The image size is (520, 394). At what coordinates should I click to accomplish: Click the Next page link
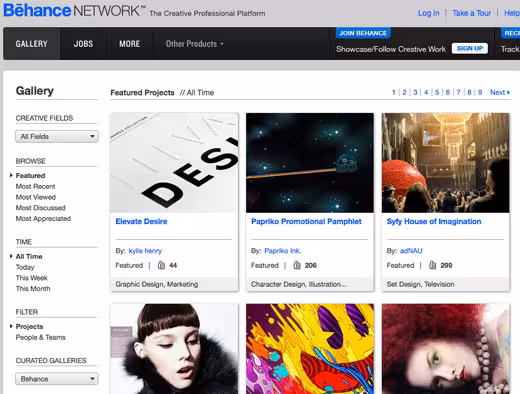pyautogui.click(x=500, y=92)
